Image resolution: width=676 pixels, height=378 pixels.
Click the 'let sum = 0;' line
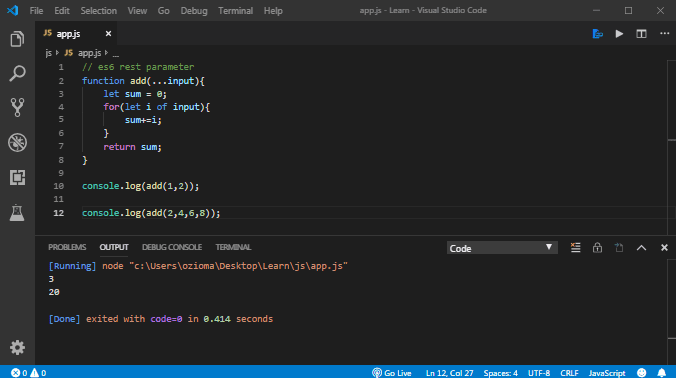click(x=135, y=94)
